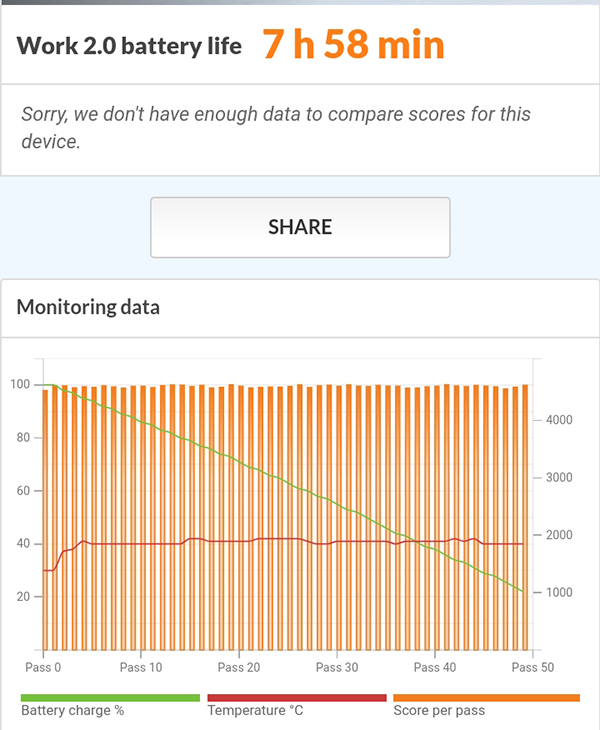
Task: Click the "Pass 30" axis label
Action: pyautogui.click(x=335, y=667)
